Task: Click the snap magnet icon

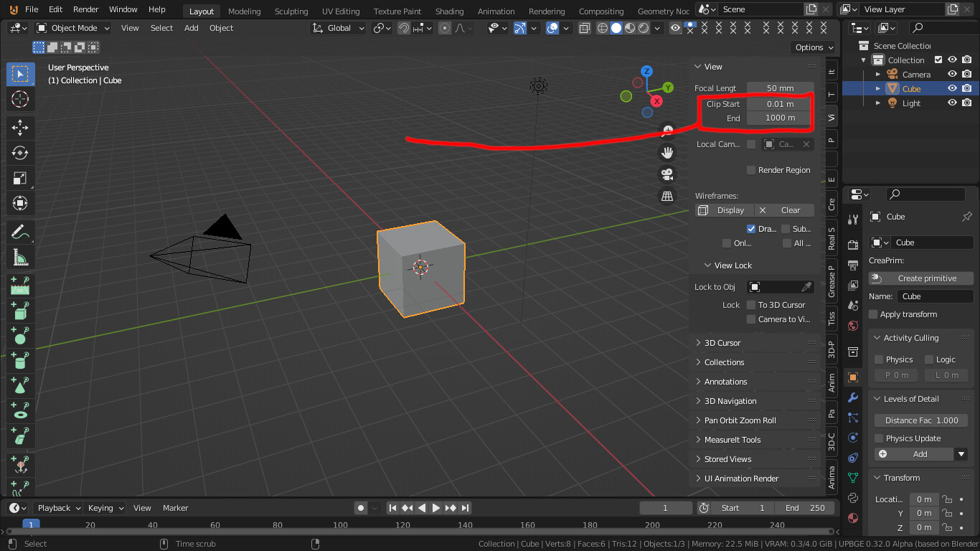Action: 405,28
